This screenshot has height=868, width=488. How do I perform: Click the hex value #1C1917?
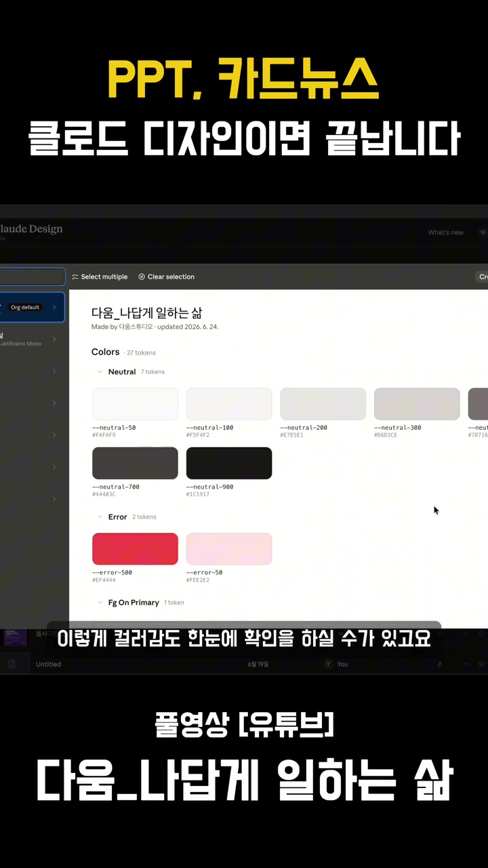[x=198, y=494]
